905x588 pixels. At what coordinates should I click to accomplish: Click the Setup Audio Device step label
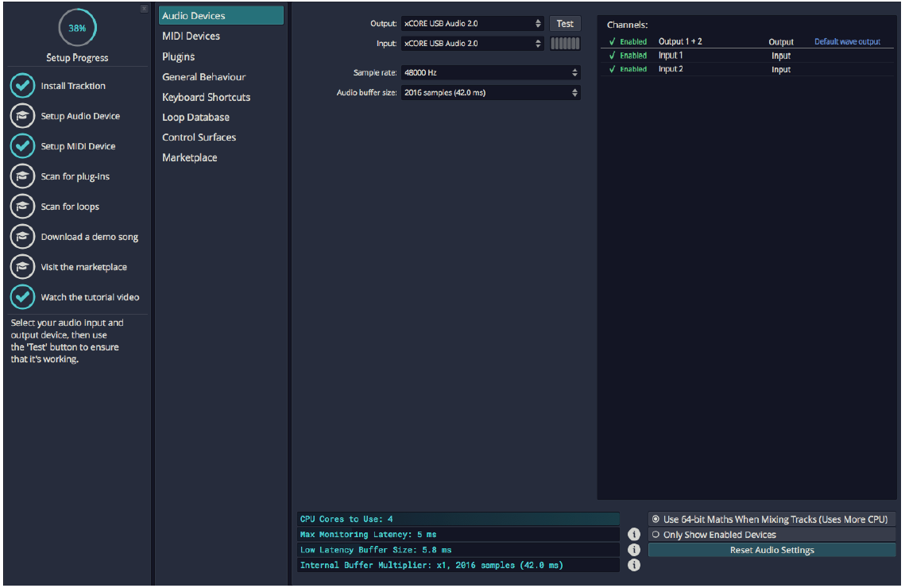click(x=80, y=116)
